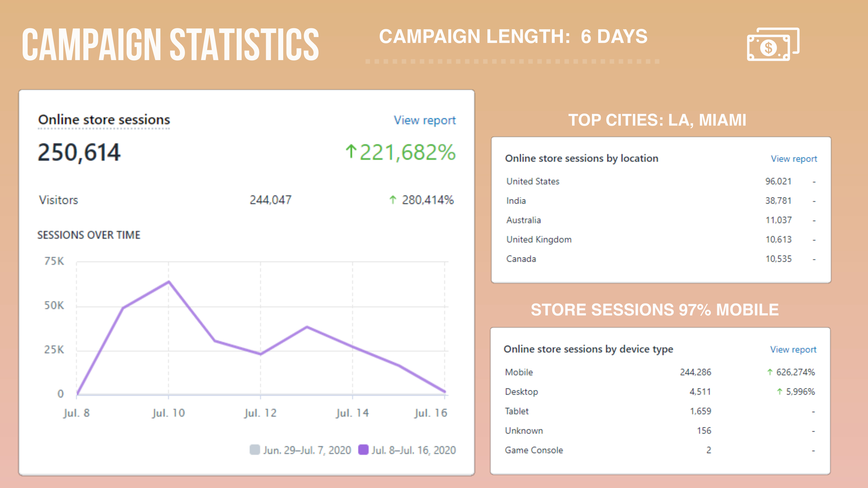Viewport: 868px width, 488px height.
Task: Click the green up arrow beside 221,682%
Action: (x=351, y=152)
